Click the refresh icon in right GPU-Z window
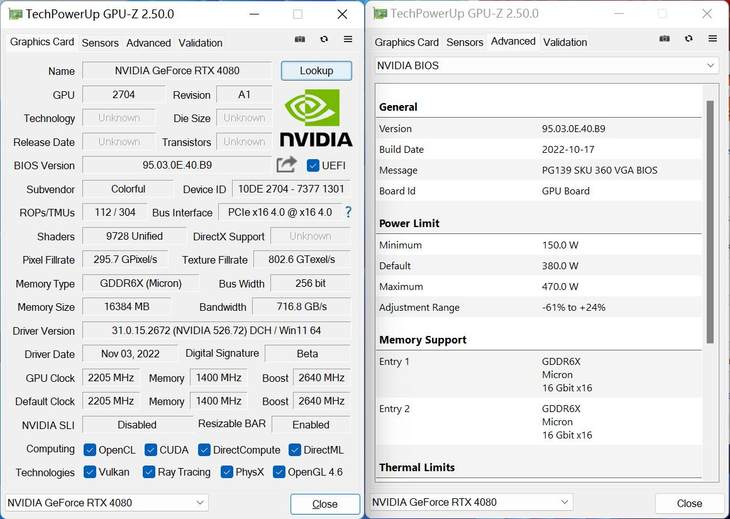The width and height of the screenshot is (730, 519). [689, 39]
